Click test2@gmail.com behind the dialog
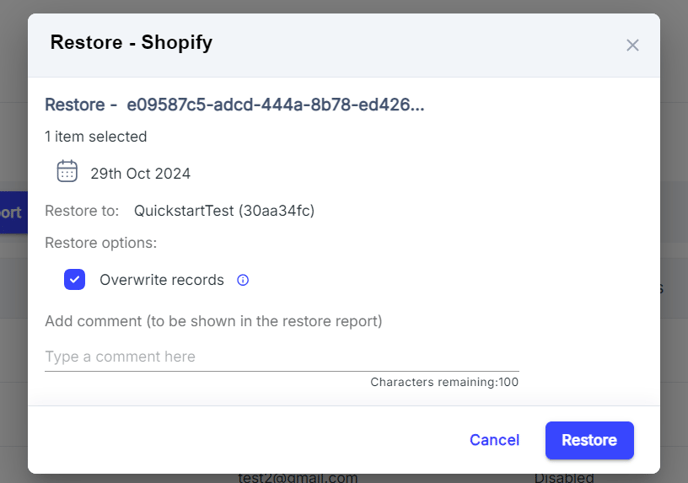The image size is (688, 483). coord(298,478)
